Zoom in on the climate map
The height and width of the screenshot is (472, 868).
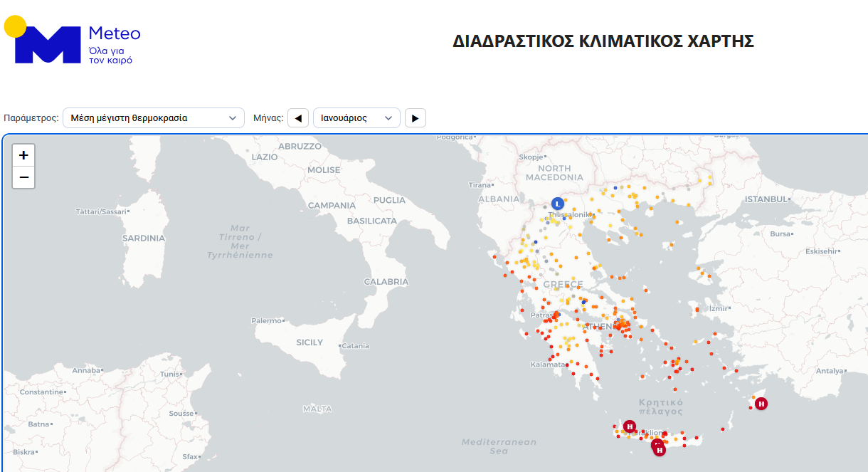(23, 155)
